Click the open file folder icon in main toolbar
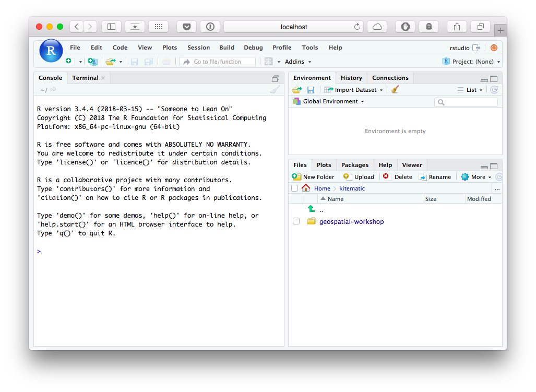The image size is (536, 392). click(110, 62)
